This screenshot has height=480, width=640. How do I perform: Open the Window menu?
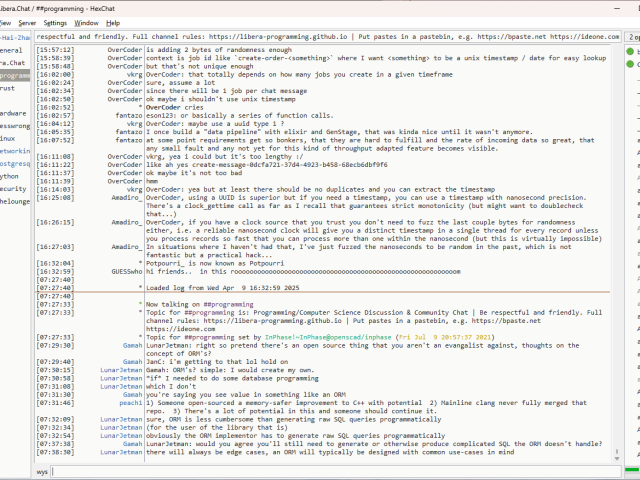pyautogui.click(x=87, y=22)
